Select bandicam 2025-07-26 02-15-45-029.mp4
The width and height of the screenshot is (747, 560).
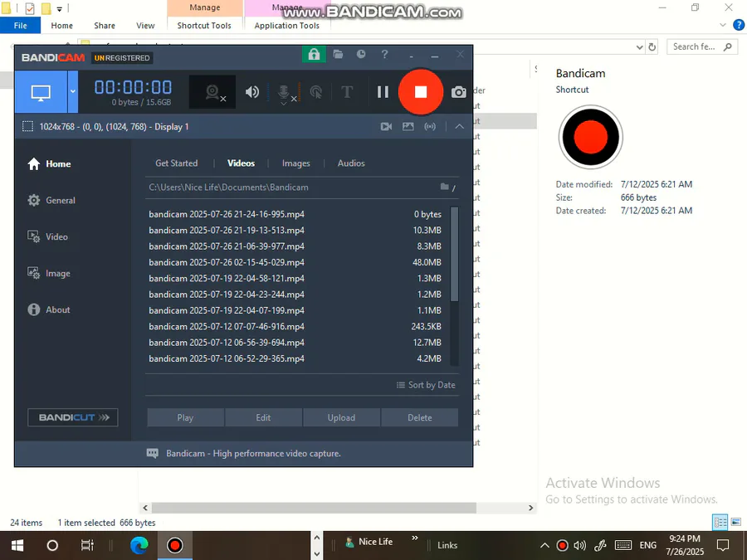pos(295,262)
